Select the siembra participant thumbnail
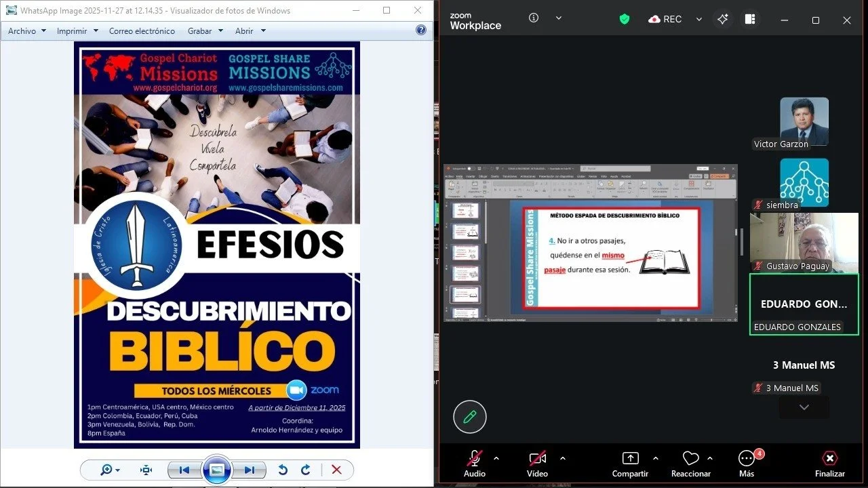This screenshot has width=868, height=488. 804,184
